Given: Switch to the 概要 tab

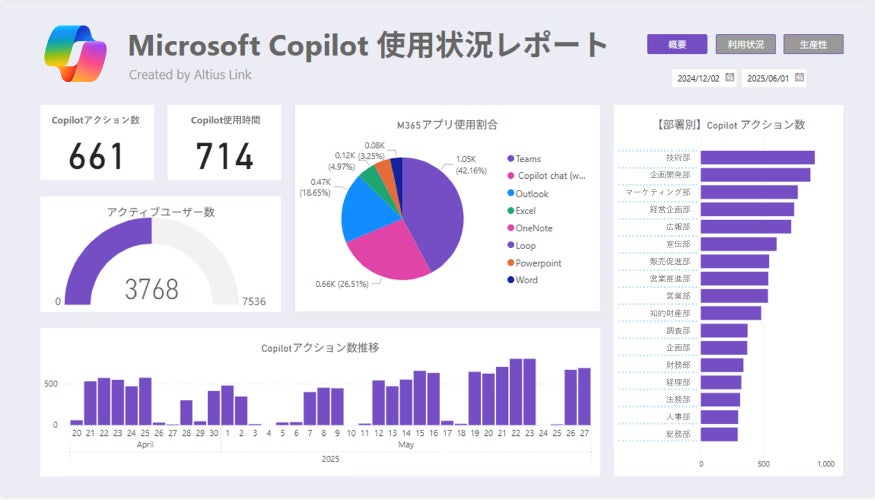Looking at the screenshot, I should tap(677, 44).
